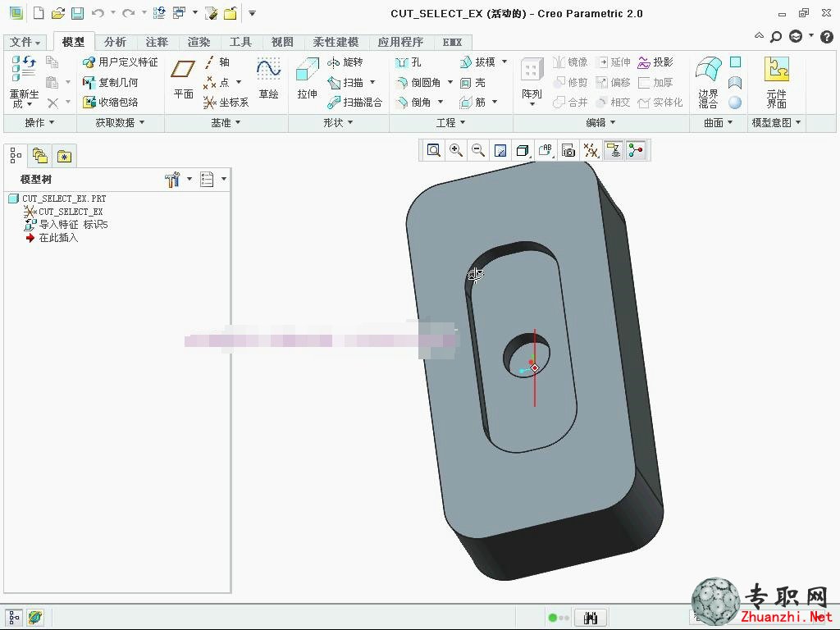Viewport: 840px width, 630px height.
Task: Select CUT_SELECT_EX.PRT in model tree
Action: (x=58, y=199)
